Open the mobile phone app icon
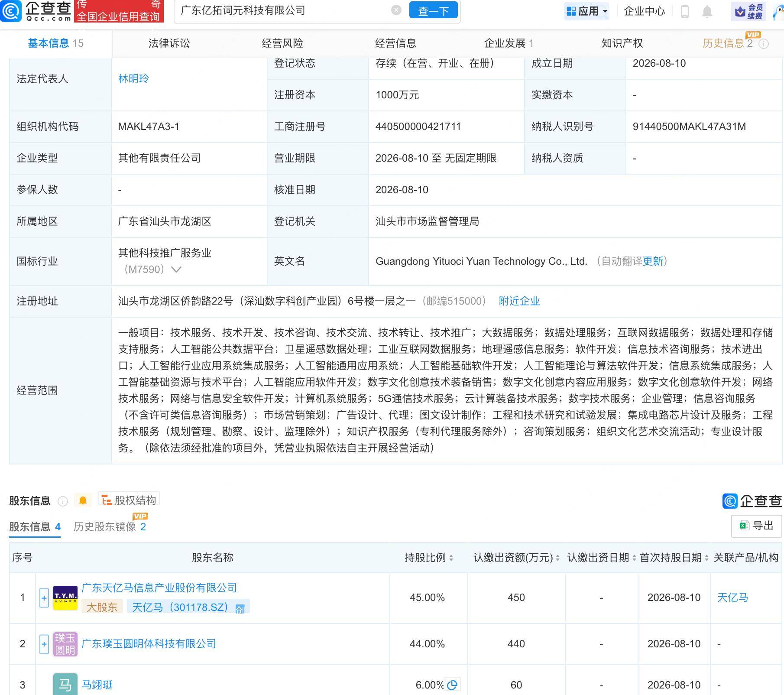Viewport: 784px width, 695px height. 685,11
